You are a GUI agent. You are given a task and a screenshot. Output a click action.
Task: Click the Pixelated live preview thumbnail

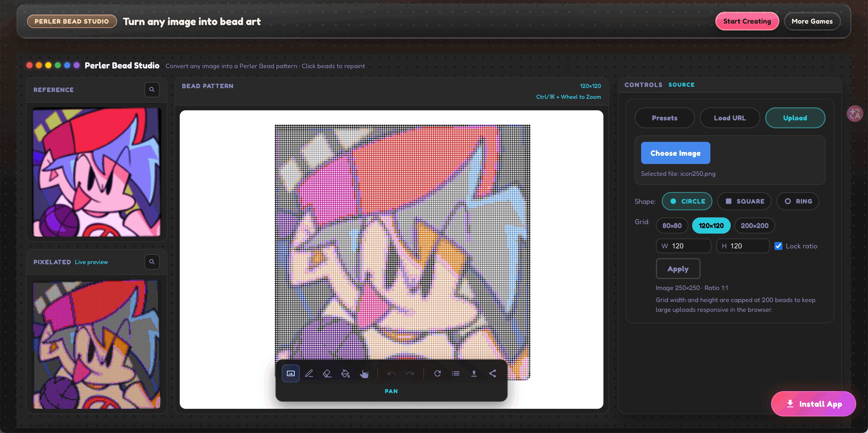coord(97,345)
